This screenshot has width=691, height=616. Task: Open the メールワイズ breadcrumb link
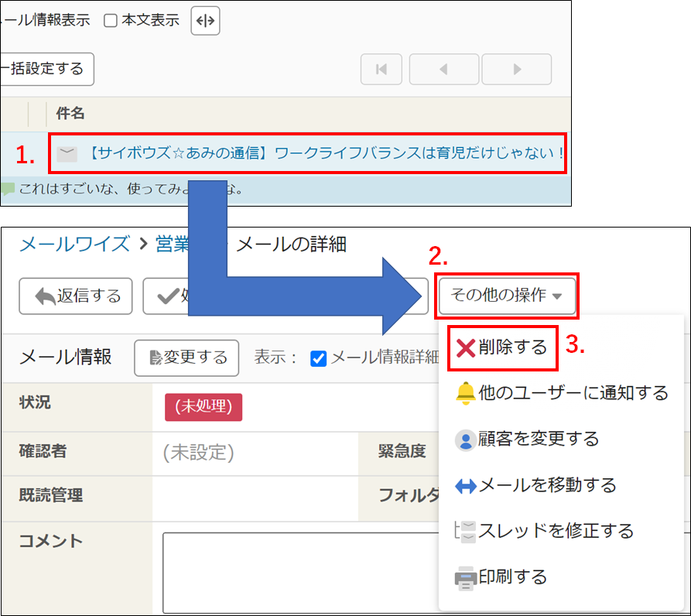coord(74,245)
